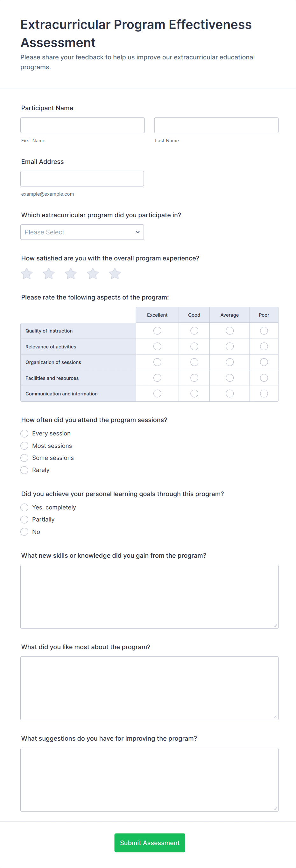Image resolution: width=296 pixels, height=868 pixels.
Task: Rate Facilities and resources as Poor
Action: (264, 378)
